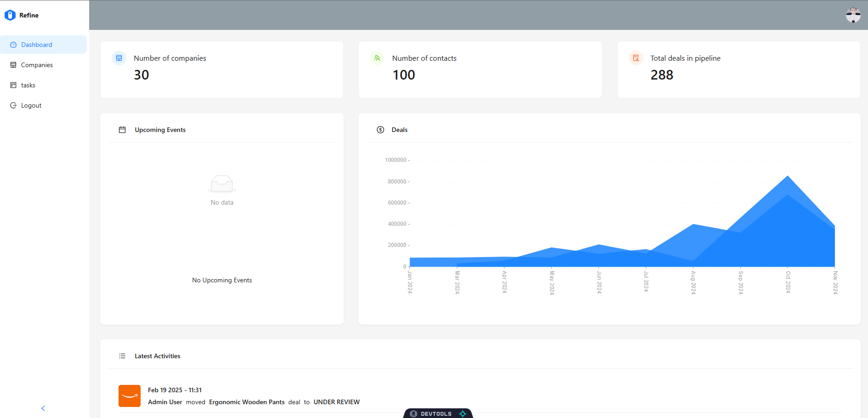Click the green contacts card icon

[377, 58]
